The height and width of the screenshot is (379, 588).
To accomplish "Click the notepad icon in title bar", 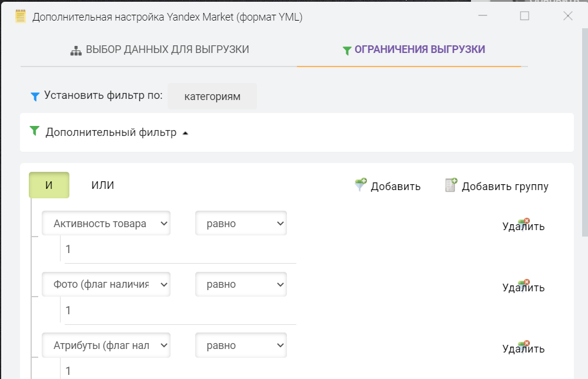I will click(21, 16).
